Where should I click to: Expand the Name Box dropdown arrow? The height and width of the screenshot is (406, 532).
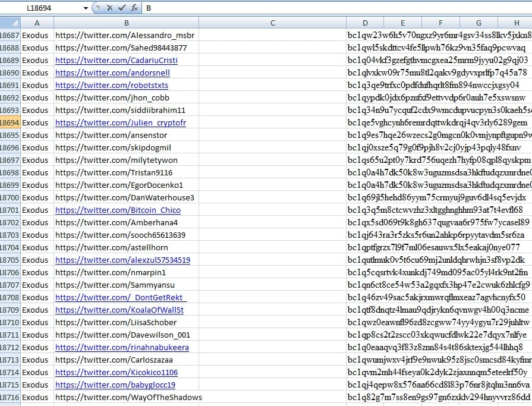pyautogui.click(x=86, y=8)
